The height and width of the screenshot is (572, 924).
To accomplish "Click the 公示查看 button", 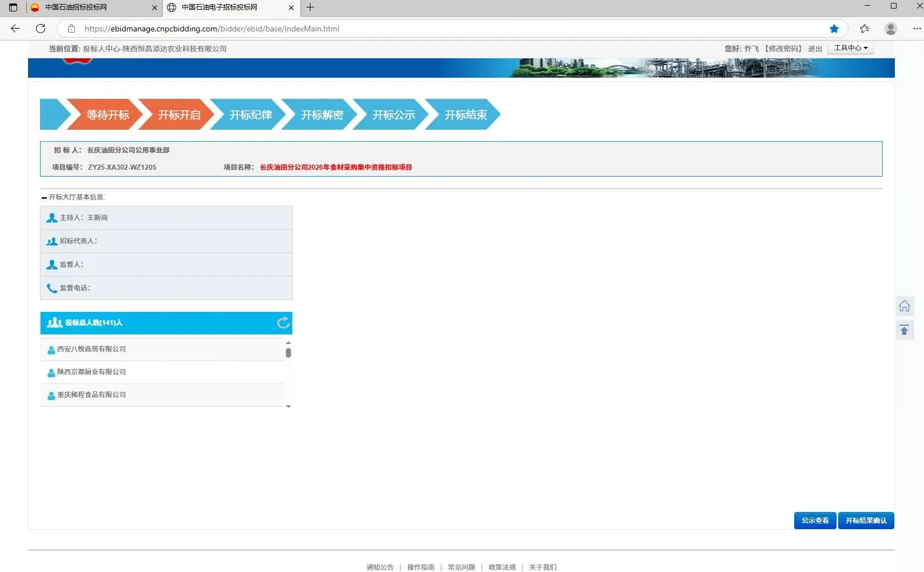I will tap(815, 521).
